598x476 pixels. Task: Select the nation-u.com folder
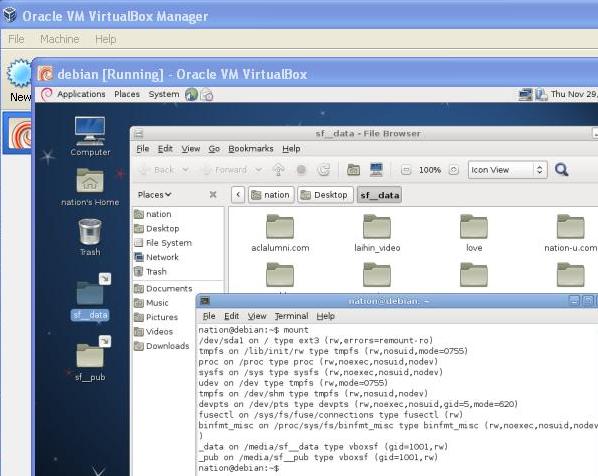point(571,233)
